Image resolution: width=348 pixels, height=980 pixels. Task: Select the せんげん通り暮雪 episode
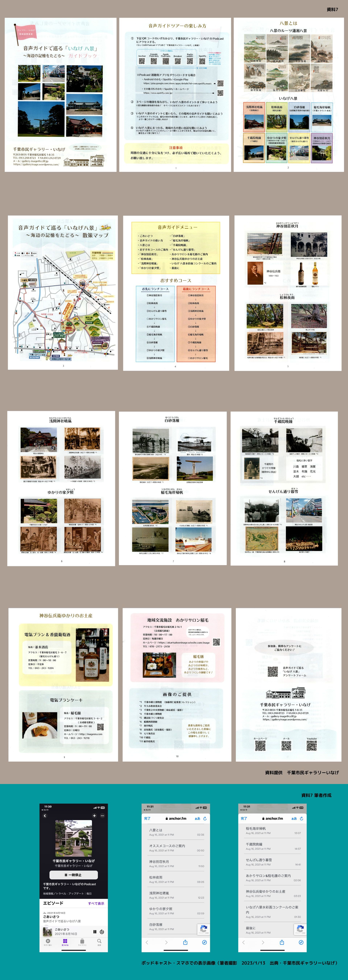(x=259, y=860)
